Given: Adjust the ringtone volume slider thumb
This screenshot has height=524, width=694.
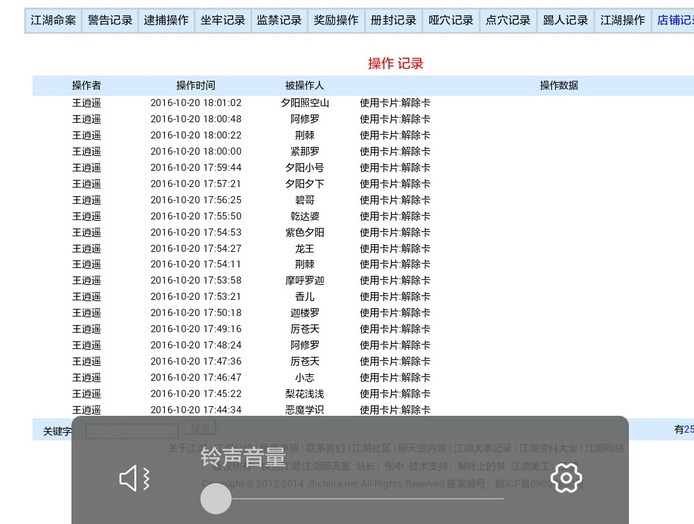Looking at the screenshot, I should 216,498.
